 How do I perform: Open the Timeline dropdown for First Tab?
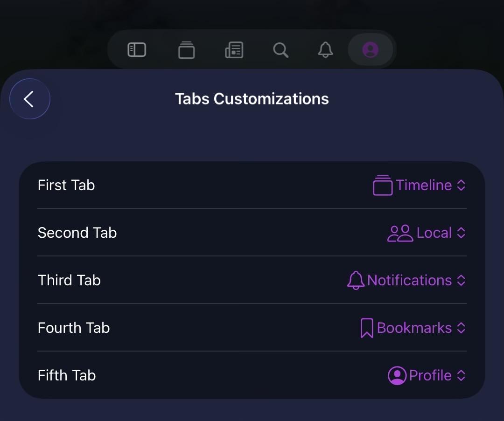(419, 185)
